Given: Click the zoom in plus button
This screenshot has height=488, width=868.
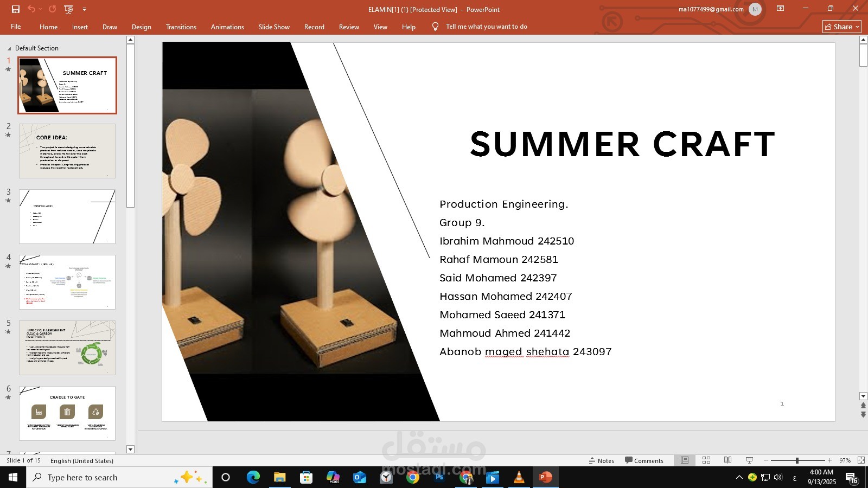Looking at the screenshot, I should click(830, 460).
